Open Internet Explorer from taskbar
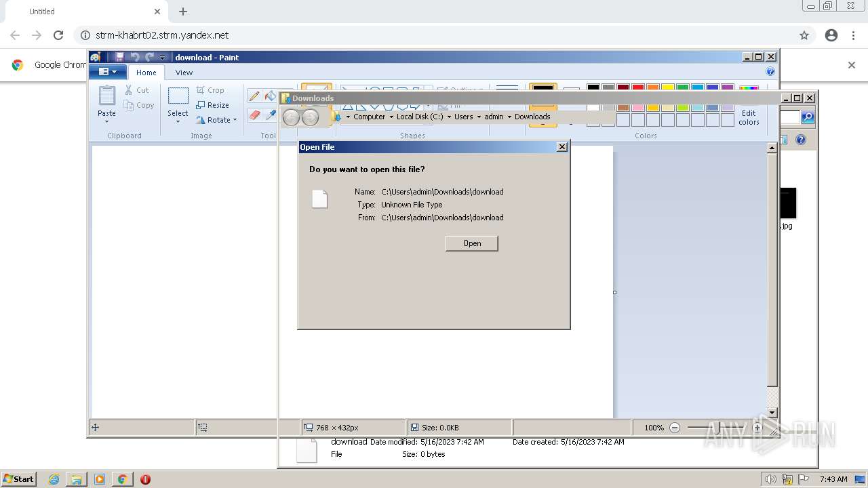868x488 pixels. tap(54, 479)
